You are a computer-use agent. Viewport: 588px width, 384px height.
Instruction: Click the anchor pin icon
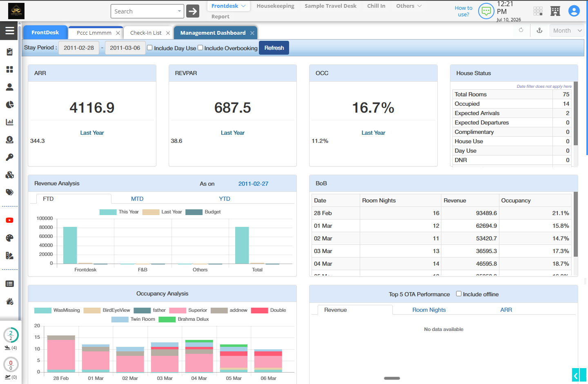point(539,30)
